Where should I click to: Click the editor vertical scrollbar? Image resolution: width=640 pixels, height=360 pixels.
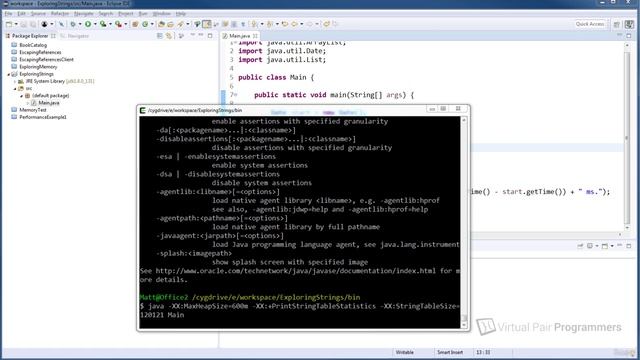pyautogui.click(x=627, y=135)
